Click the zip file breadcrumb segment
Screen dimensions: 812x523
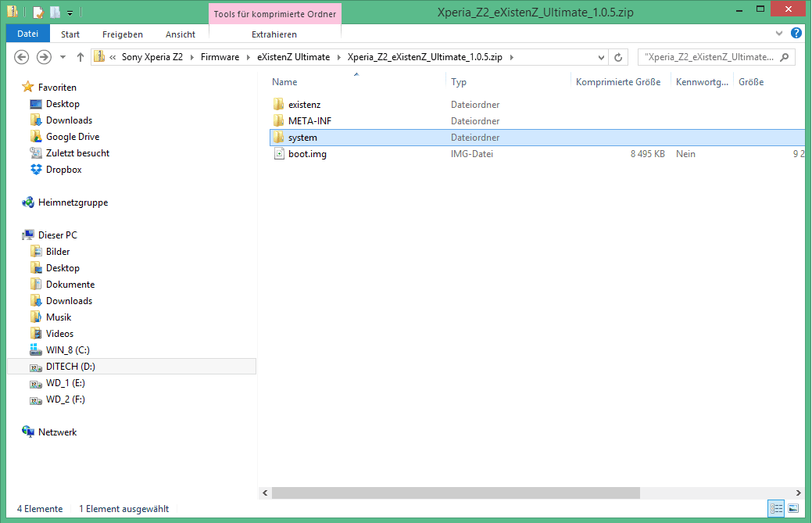[x=425, y=57]
